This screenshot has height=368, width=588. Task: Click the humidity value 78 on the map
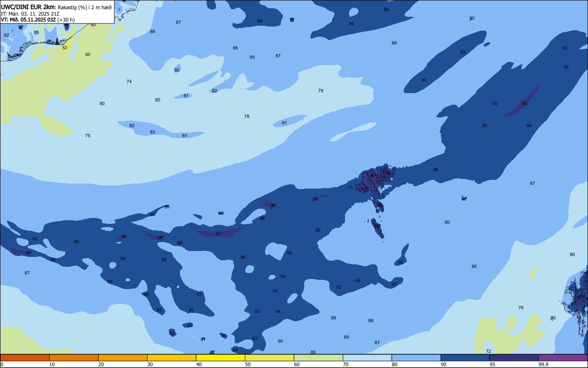pyautogui.click(x=247, y=117)
